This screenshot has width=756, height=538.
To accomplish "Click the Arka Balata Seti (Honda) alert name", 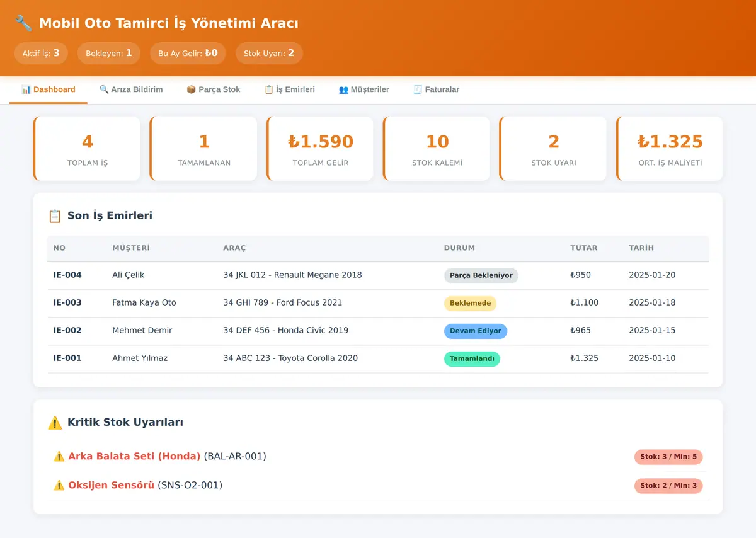I will (134, 456).
